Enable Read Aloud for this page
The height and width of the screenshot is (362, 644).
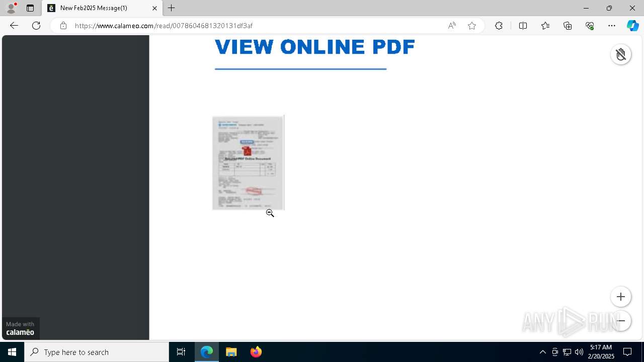coord(452,26)
